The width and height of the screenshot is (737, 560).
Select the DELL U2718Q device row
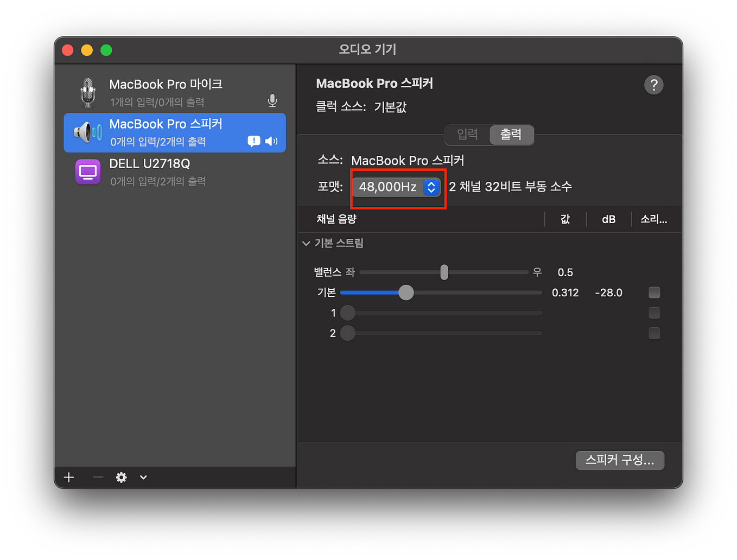coord(175,172)
